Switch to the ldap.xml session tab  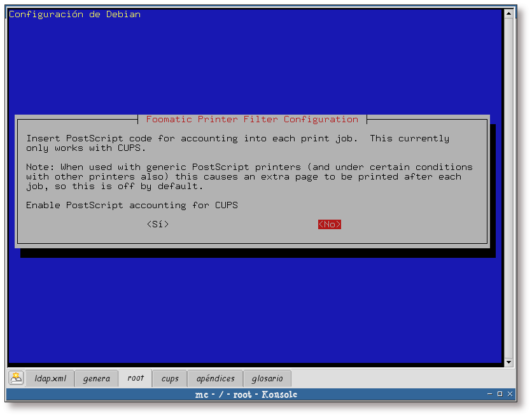point(50,378)
